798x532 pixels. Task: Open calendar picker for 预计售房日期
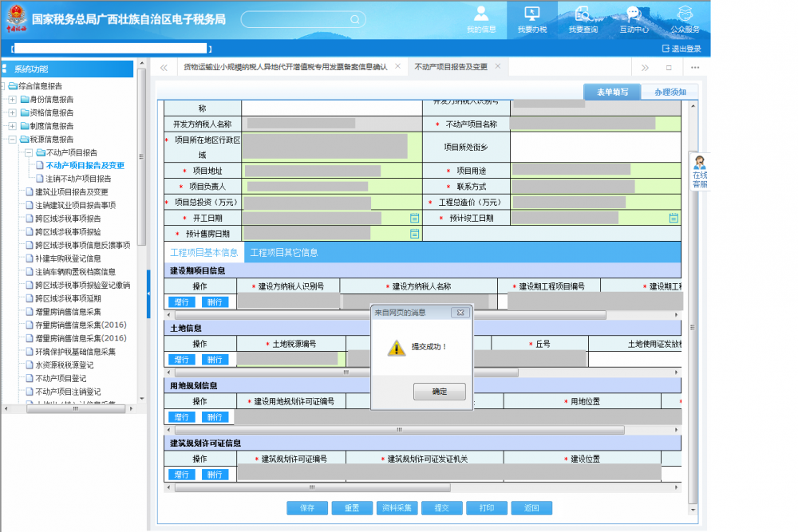click(x=414, y=234)
